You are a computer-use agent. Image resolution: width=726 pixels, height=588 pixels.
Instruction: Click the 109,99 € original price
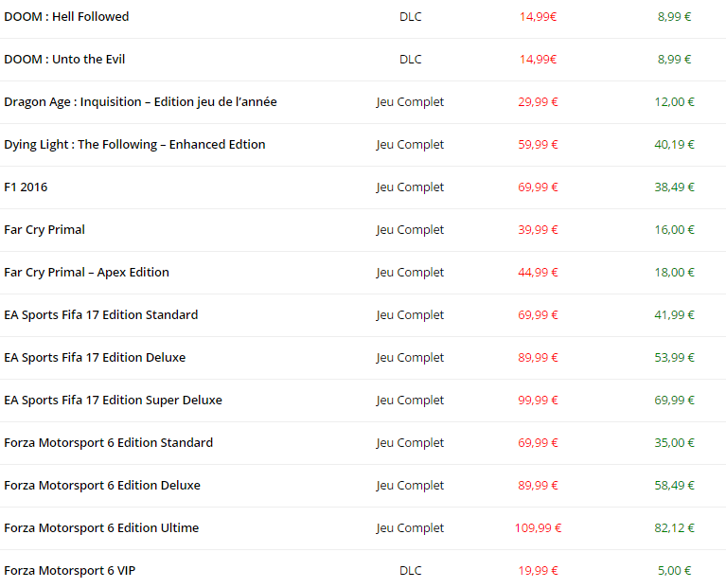point(538,528)
